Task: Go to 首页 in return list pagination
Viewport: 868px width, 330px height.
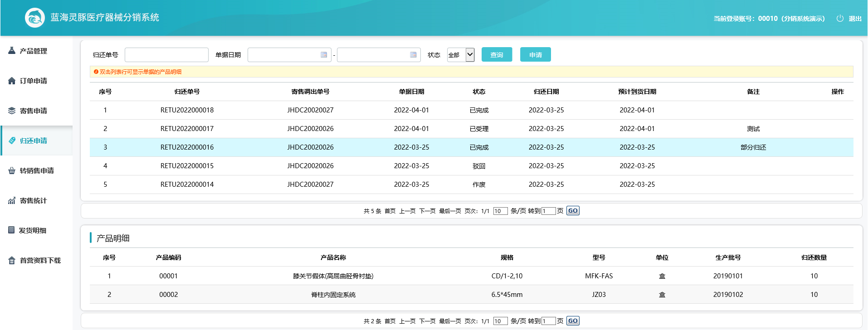Action: (390, 211)
